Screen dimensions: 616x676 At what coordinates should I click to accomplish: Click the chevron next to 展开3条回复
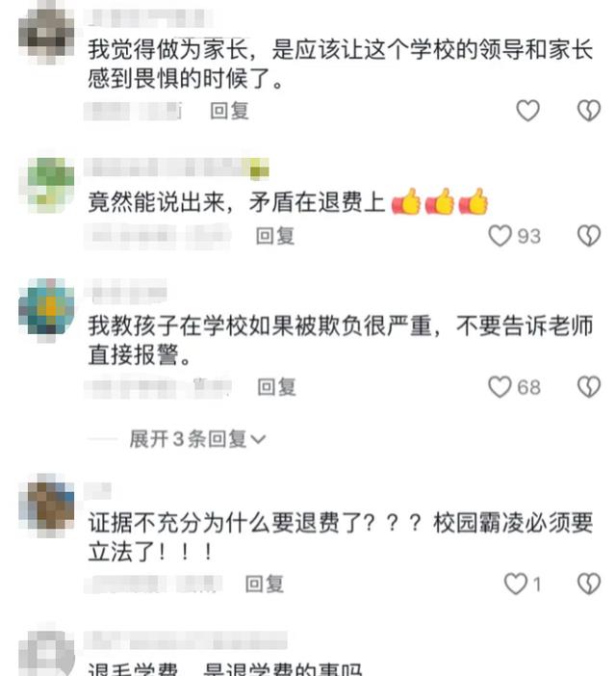[258, 440]
